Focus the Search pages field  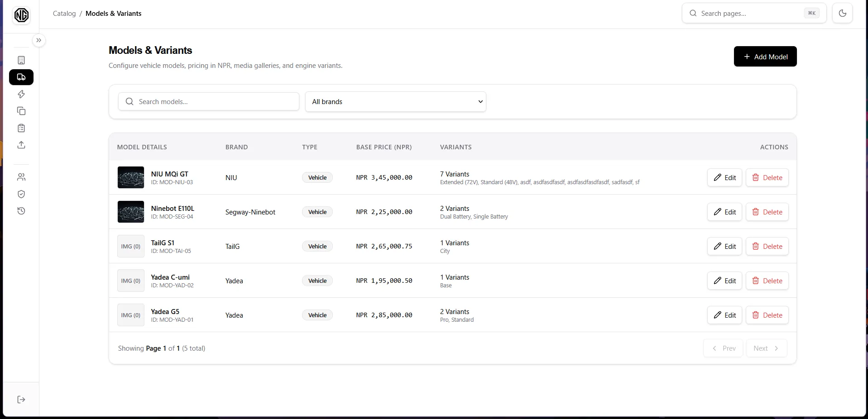754,13
